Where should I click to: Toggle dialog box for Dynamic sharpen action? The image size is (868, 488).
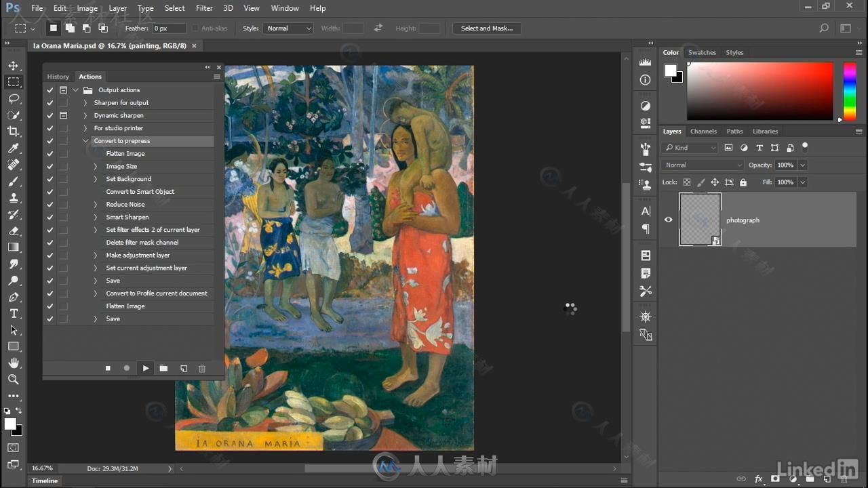(63, 116)
